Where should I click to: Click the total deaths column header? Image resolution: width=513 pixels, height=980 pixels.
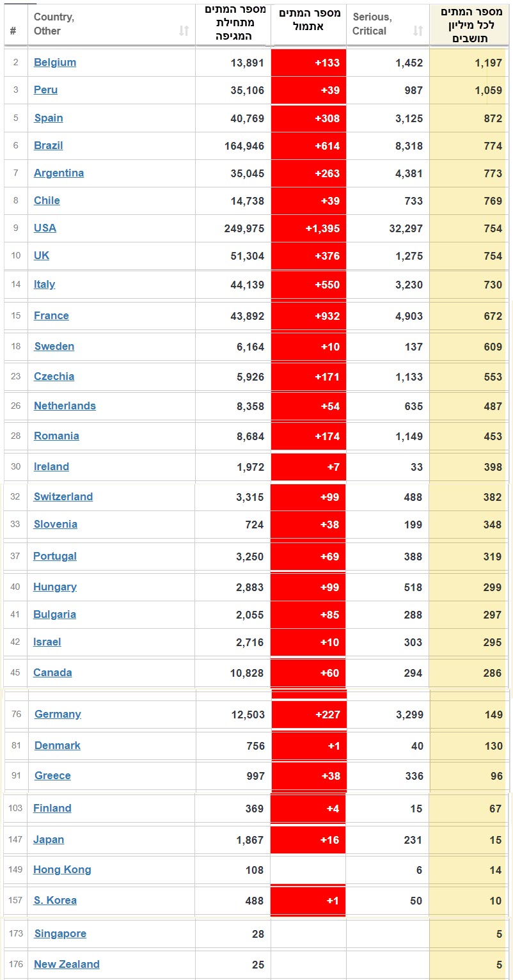tap(233, 23)
